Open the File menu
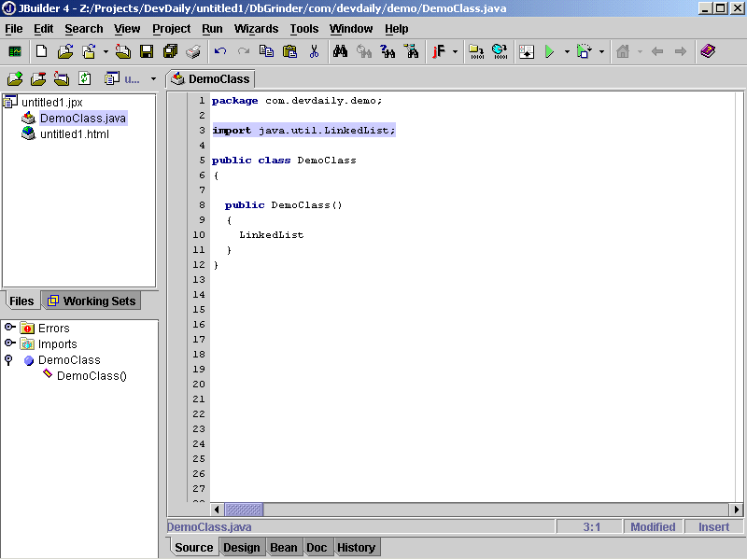Screen dimensions: 747x560 coord(14,29)
